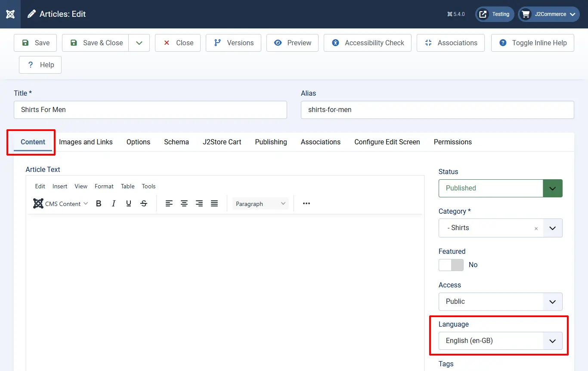This screenshot has width=588, height=371.
Task: Open the Publishing tab
Action: pos(271,142)
